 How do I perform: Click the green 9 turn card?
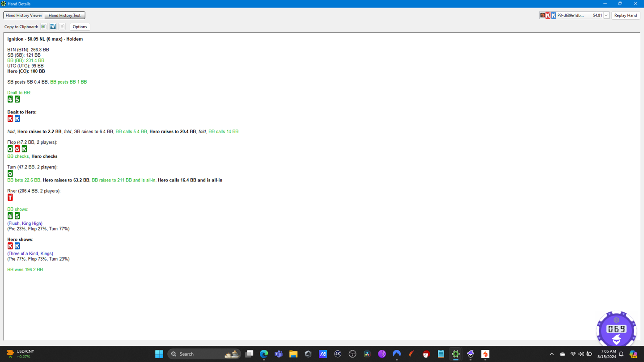(x=10, y=174)
